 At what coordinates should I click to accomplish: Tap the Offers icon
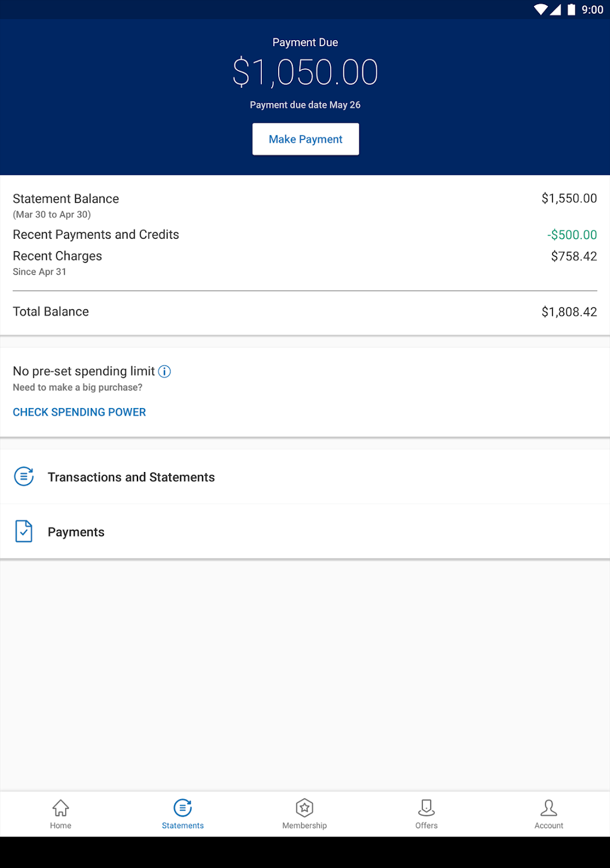(x=426, y=808)
